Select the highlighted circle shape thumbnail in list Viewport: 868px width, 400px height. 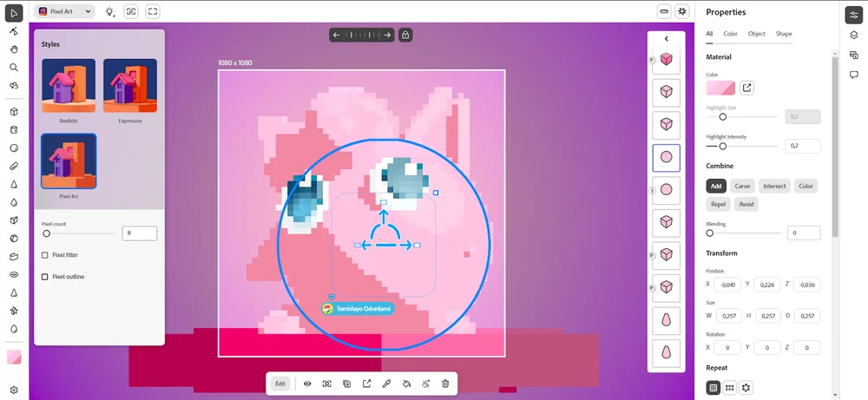tap(666, 158)
